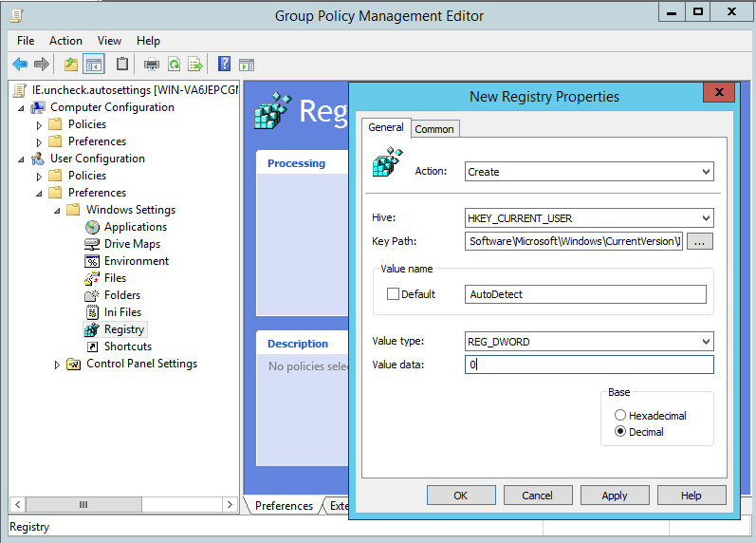Click the Windows Settings folder icon
The width and height of the screenshot is (756, 543).
click(73, 210)
